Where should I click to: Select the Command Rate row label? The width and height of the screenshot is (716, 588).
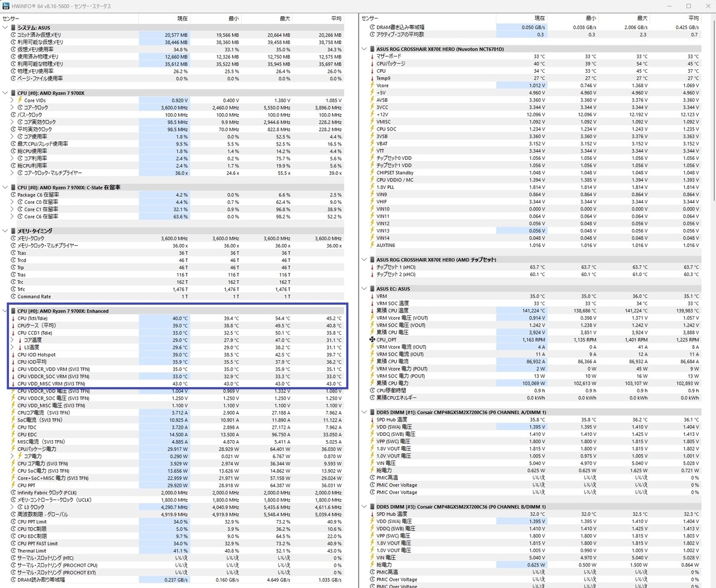coord(34,296)
